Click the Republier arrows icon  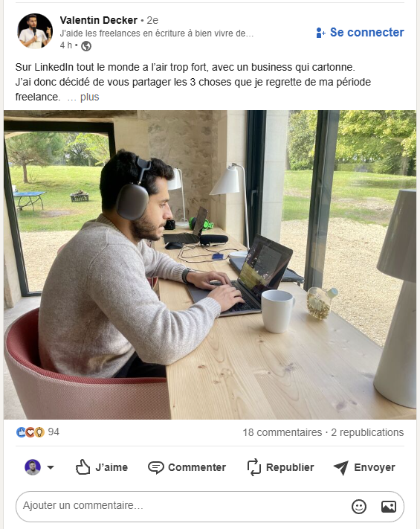tap(254, 467)
